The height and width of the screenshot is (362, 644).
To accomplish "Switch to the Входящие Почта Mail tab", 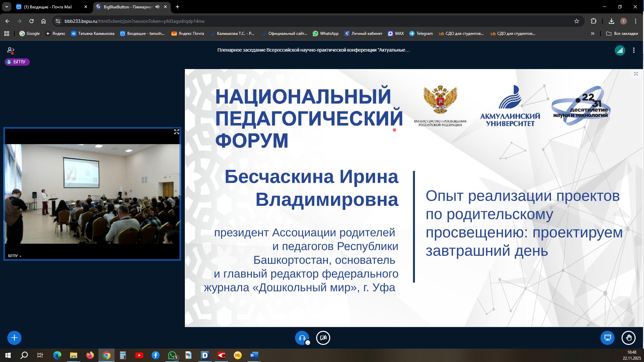I will (x=48, y=7).
